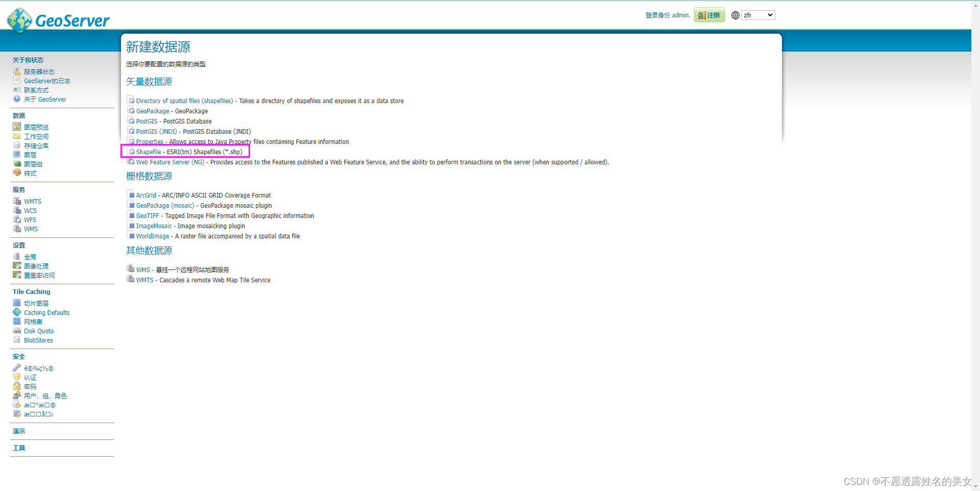Open the zh language dropdown
Viewport: 980px width, 491px height.
(758, 15)
